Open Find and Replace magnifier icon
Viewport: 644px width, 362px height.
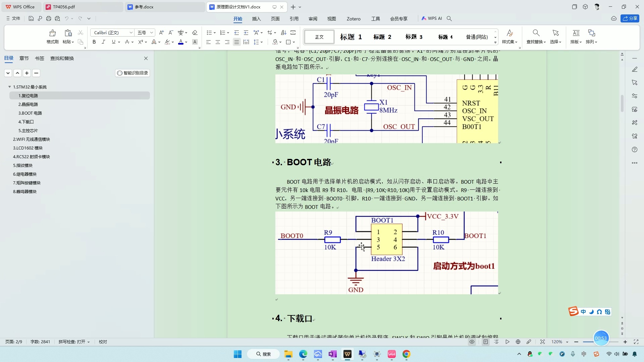click(x=536, y=33)
